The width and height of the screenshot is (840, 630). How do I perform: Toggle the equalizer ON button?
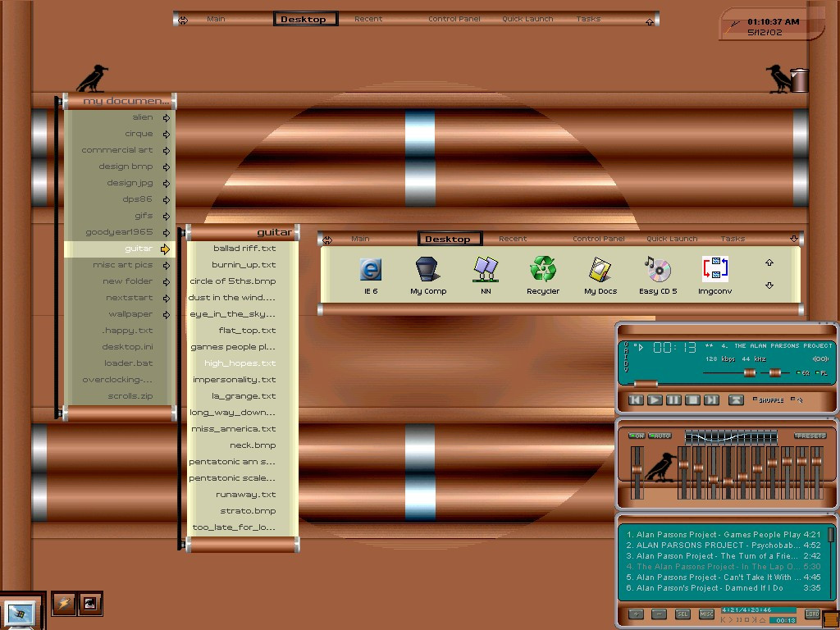coord(637,436)
